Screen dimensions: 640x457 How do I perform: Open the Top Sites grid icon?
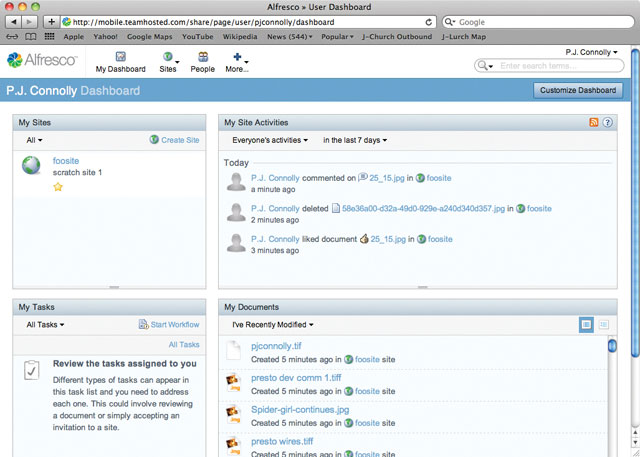click(x=49, y=36)
